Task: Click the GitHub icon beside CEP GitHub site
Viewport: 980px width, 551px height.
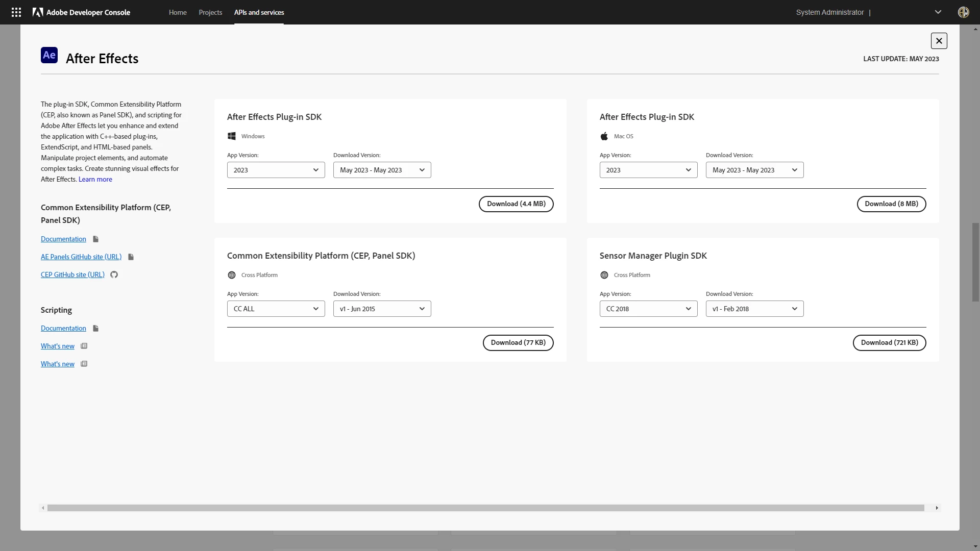Action: coord(114,274)
